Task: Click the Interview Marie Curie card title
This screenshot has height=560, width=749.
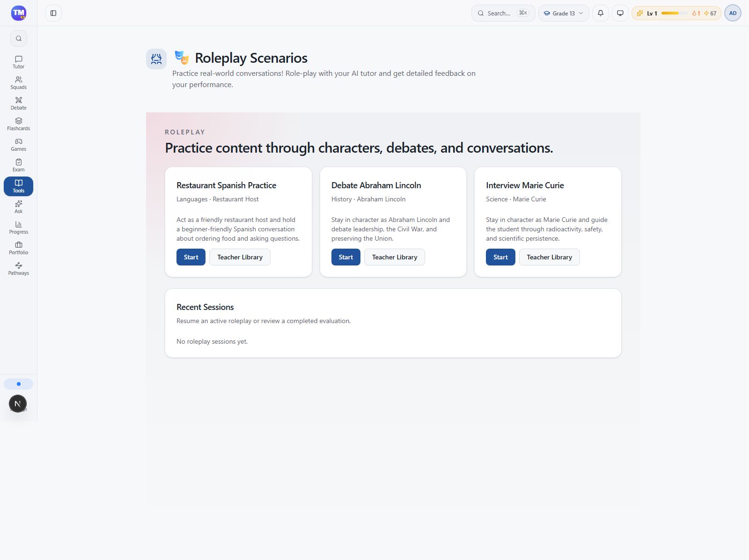Action: pyautogui.click(x=525, y=185)
